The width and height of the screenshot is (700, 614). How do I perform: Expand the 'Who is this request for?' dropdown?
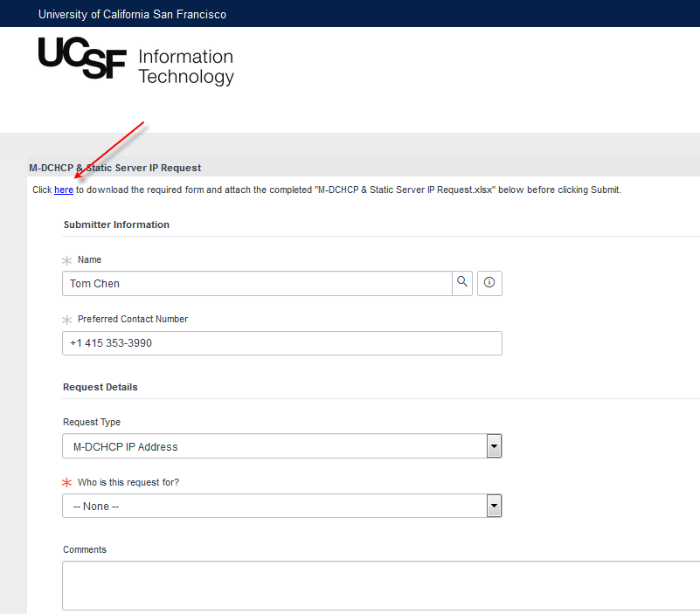(494, 506)
